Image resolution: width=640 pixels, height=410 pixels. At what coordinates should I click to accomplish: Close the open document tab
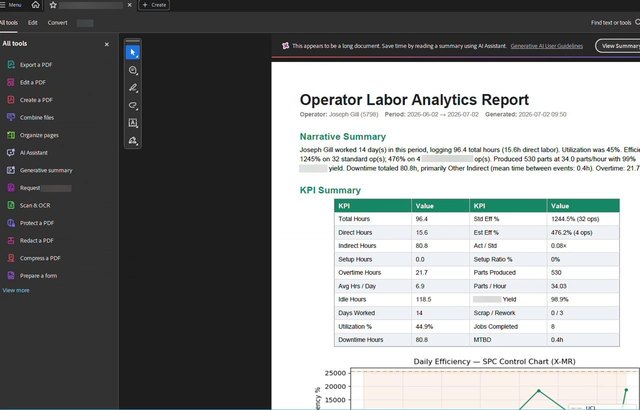point(130,5)
